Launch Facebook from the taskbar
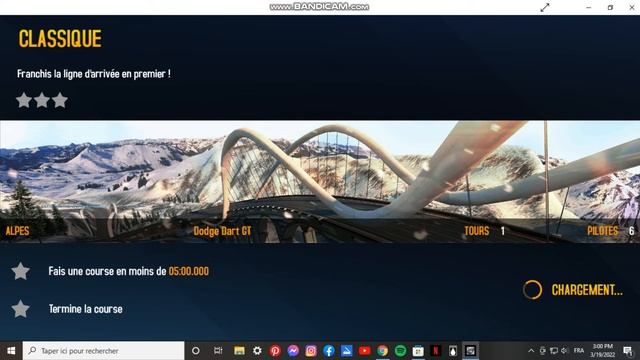The width and height of the screenshot is (640, 360). coord(329,351)
